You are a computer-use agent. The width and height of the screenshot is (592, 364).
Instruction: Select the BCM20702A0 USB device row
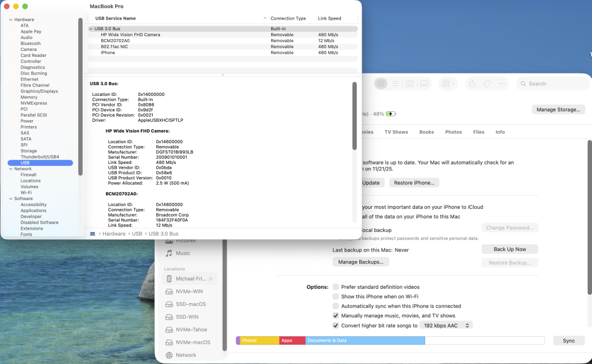(x=223, y=41)
